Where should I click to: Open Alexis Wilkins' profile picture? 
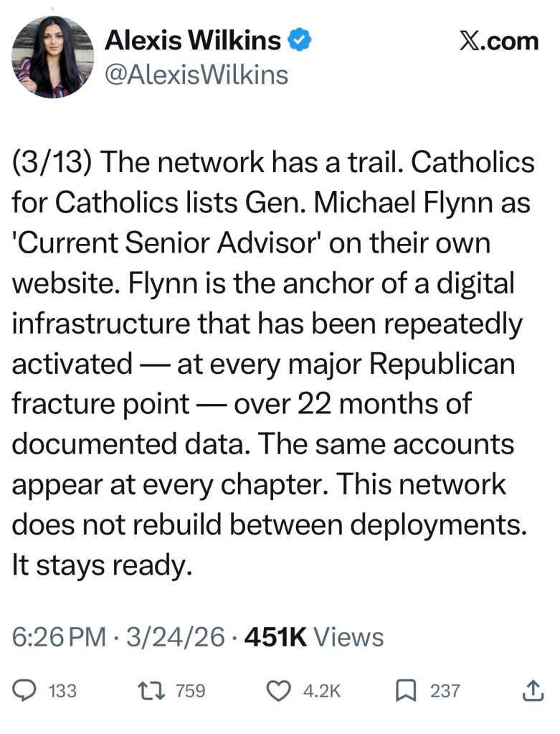pyautogui.click(x=52, y=57)
